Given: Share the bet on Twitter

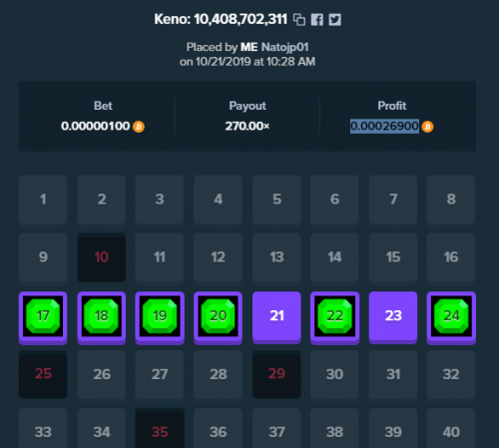Looking at the screenshot, I should 335,20.
